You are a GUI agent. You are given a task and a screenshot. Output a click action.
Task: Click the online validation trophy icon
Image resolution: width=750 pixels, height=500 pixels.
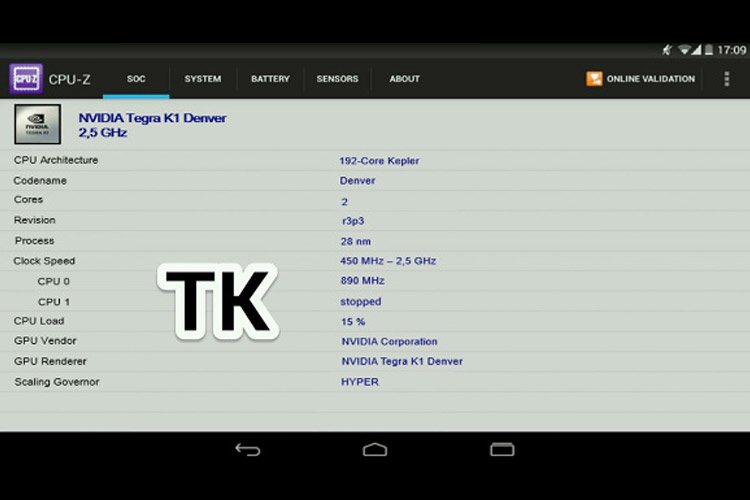point(594,78)
